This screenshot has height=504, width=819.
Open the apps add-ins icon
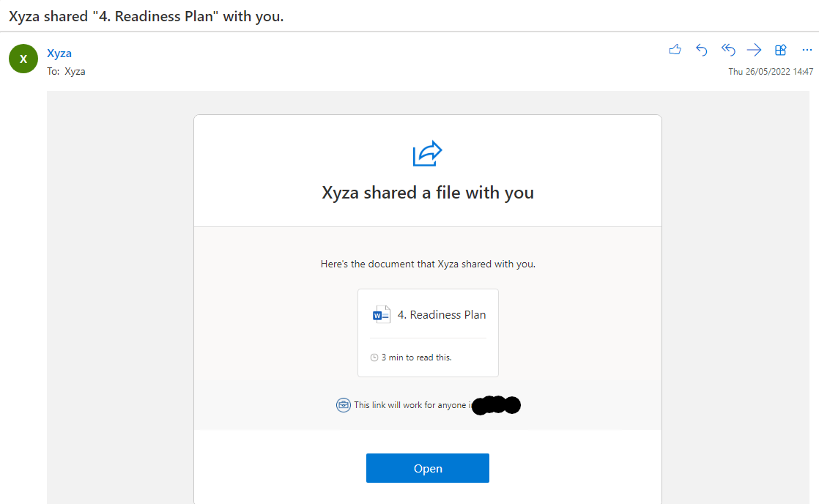tap(781, 50)
